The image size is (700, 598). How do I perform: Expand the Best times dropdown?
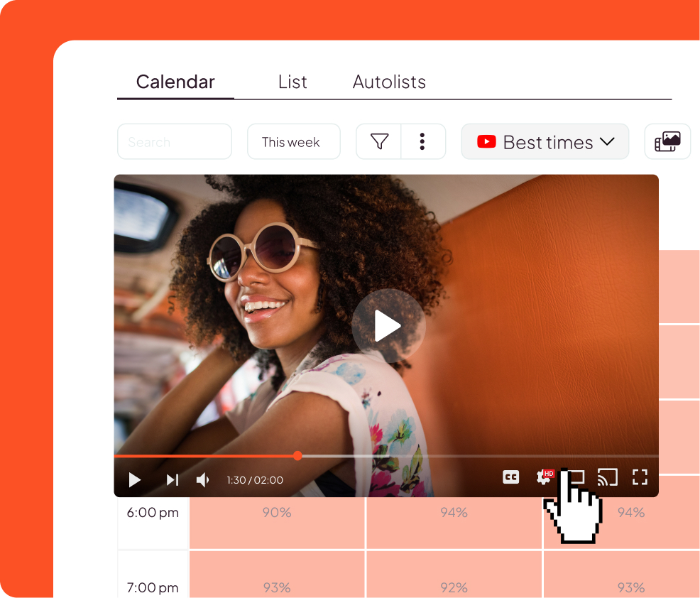[x=545, y=142]
